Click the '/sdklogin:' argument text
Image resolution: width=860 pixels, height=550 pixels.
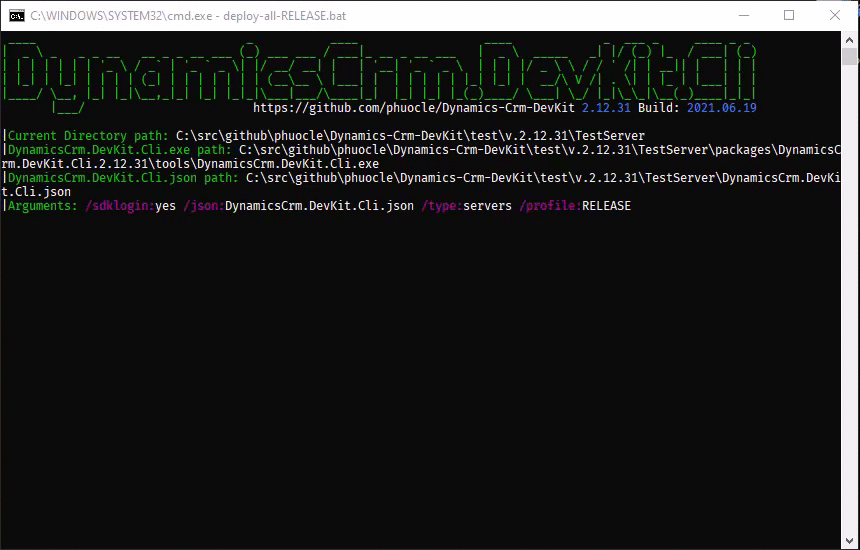(x=120, y=206)
